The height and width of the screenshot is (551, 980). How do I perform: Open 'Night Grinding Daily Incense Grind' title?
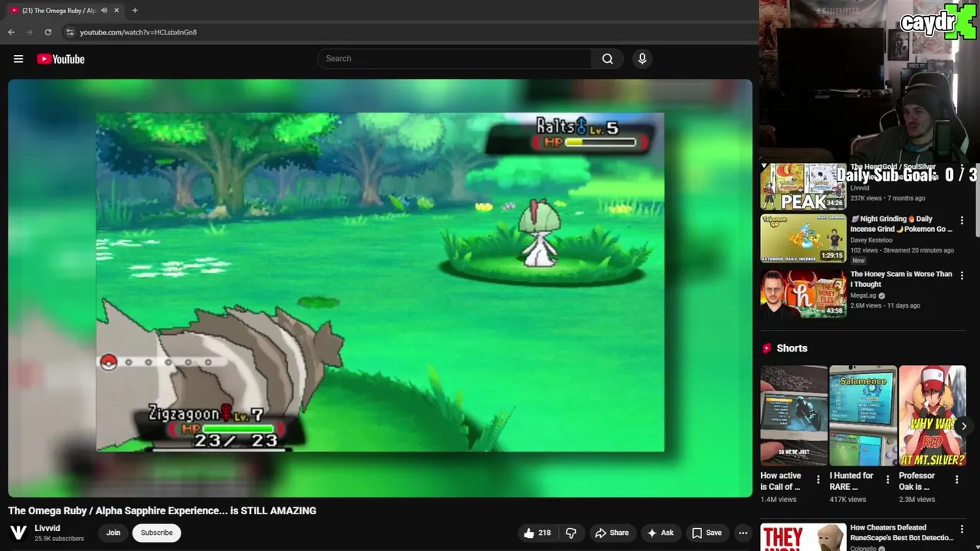[x=901, y=224]
